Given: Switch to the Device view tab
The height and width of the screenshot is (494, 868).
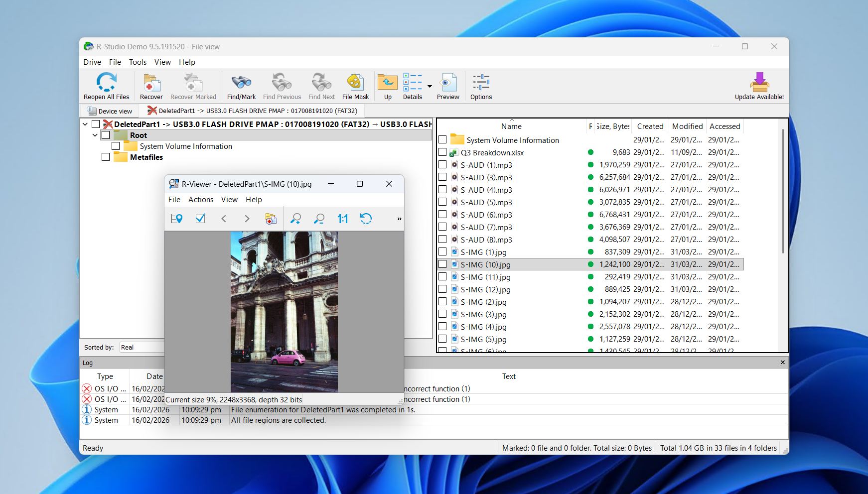Looking at the screenshot, I should (x=109, y=111).
